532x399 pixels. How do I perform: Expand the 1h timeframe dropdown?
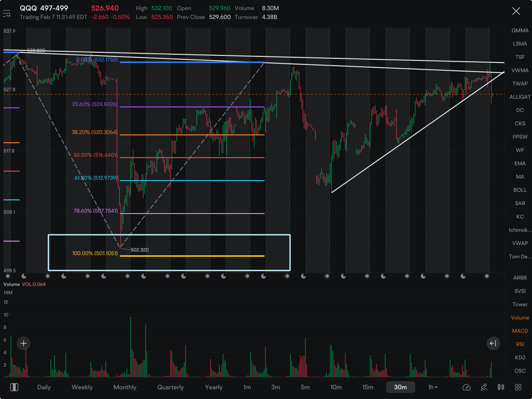(433, 387)
